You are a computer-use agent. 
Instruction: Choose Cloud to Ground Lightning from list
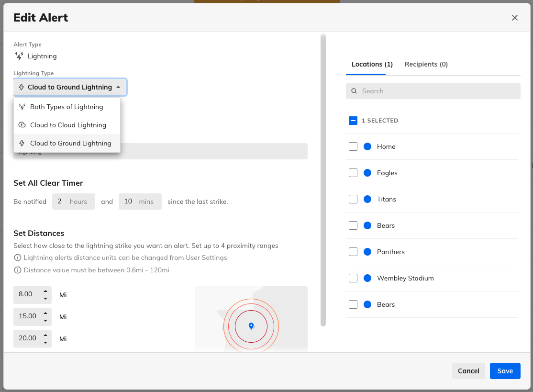pos(70,143)
